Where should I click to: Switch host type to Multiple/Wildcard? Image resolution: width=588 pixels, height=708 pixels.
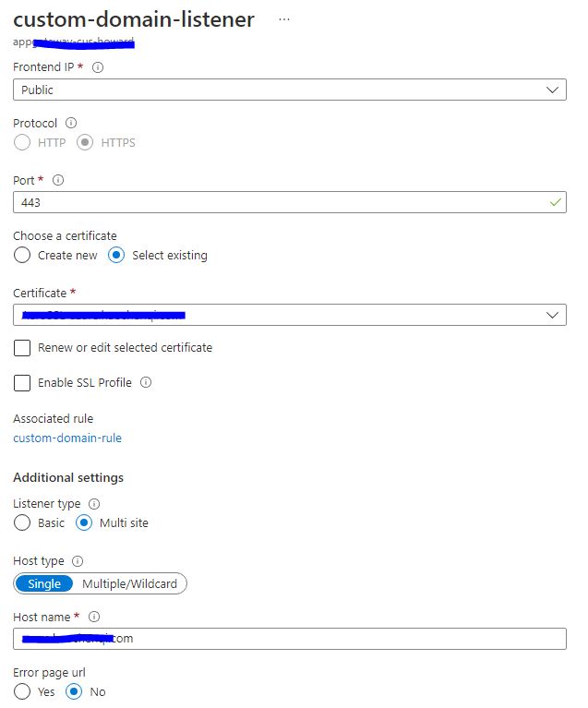point(132,583)
